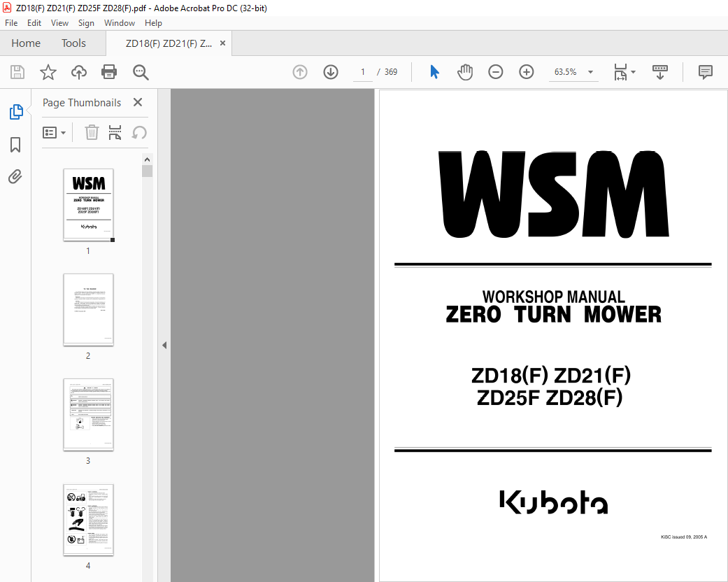Screen dimensions: 728x582
Task: Delete selected page with trash icon
Action: (92, 132)
